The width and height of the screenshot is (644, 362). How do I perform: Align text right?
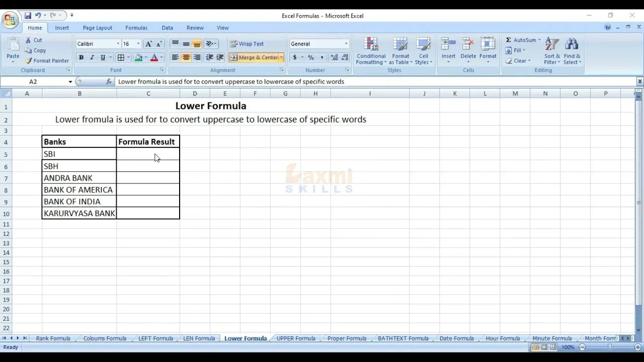[197, 57]
